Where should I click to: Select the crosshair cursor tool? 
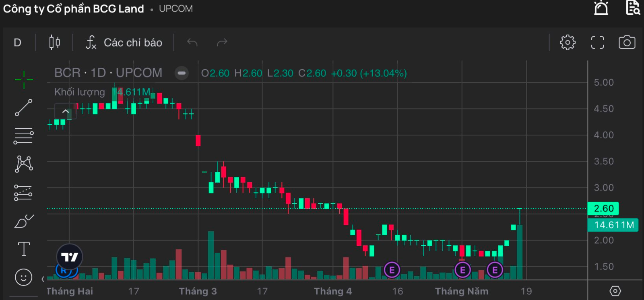point(24,80)
